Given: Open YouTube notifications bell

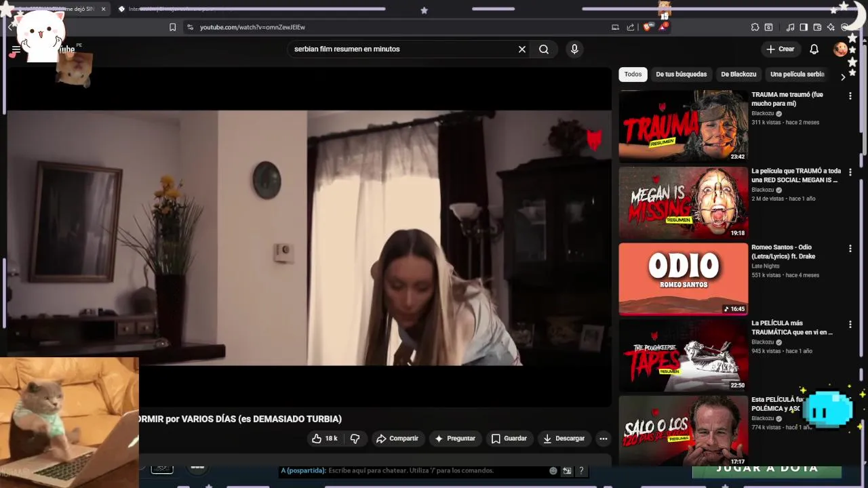Looking at the screenshot, I should click(x=814, y=49).
